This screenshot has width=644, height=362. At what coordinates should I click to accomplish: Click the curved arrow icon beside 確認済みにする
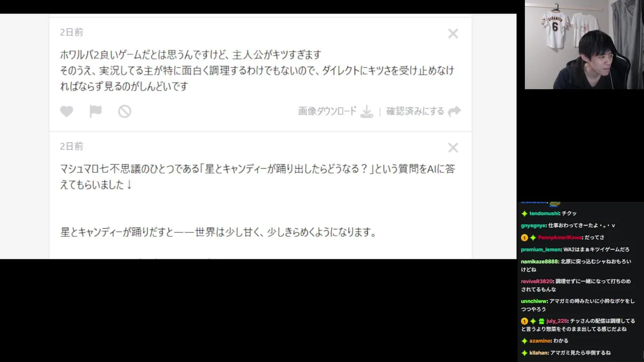454,111
